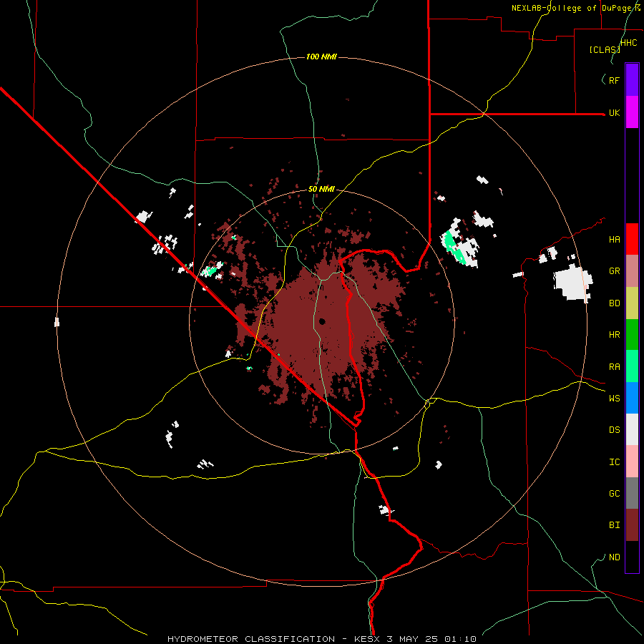
Task: Click the red HA legend color swatch
Action: 632,239
